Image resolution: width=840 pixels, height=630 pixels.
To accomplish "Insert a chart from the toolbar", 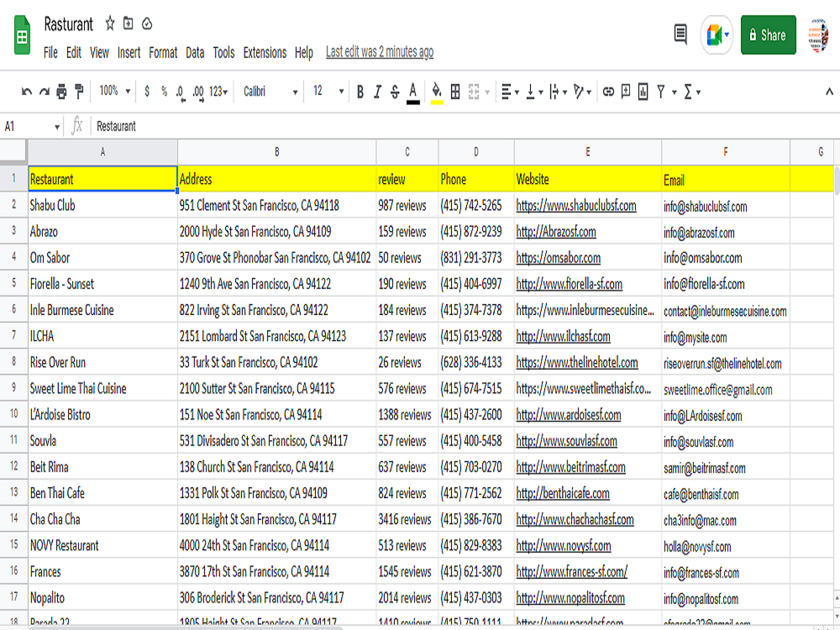I will tap(643, 92).
